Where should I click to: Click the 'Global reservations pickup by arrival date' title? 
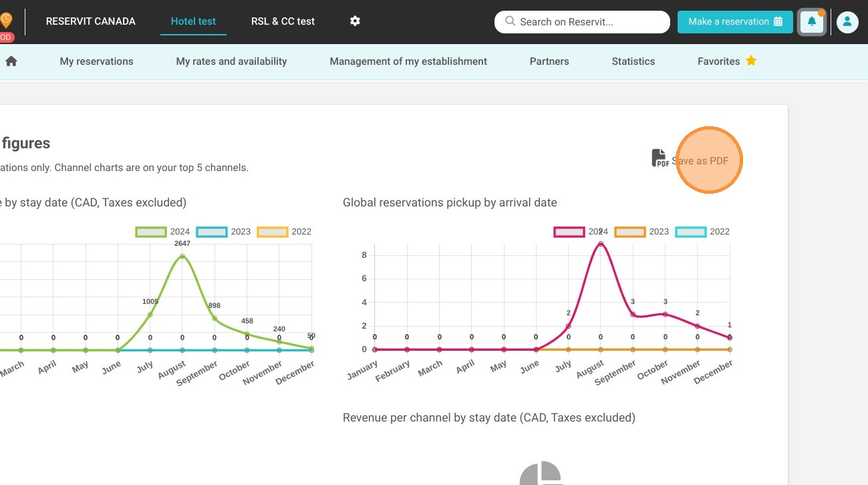(x=450, y=202)
